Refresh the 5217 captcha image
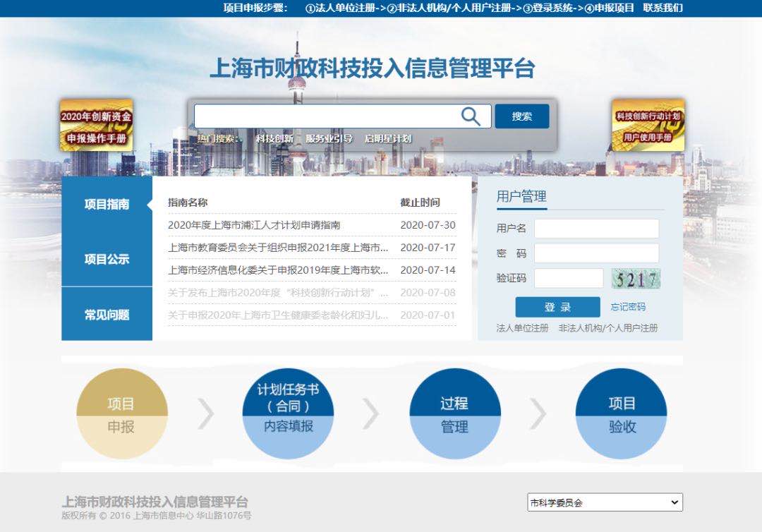This screenshot has height=532, width=762. (636, 279)
